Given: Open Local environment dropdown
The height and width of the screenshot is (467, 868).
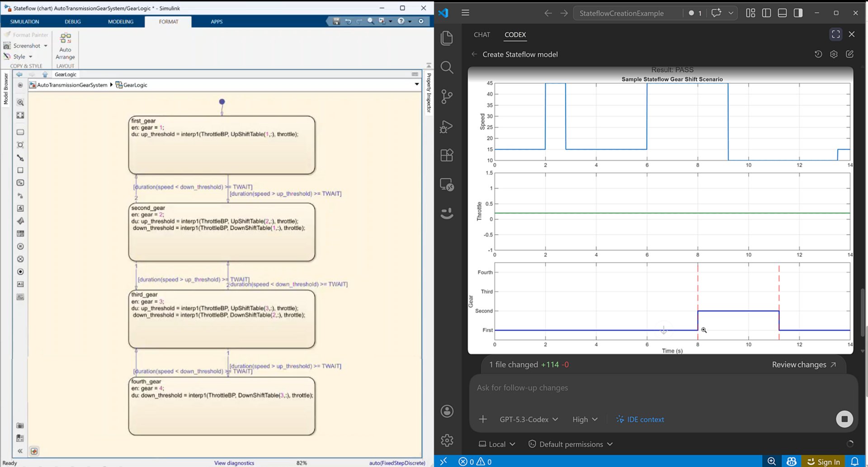Looking at the screenshot, I should coord(497,444).
